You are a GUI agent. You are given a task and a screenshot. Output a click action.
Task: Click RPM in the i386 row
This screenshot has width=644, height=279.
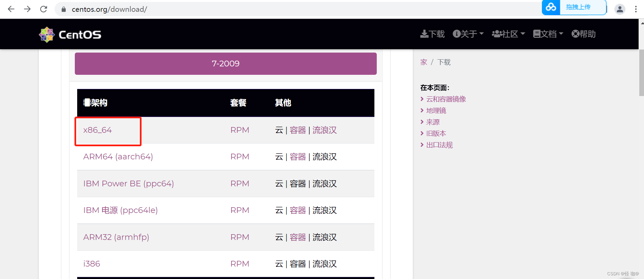coord(240,264)
